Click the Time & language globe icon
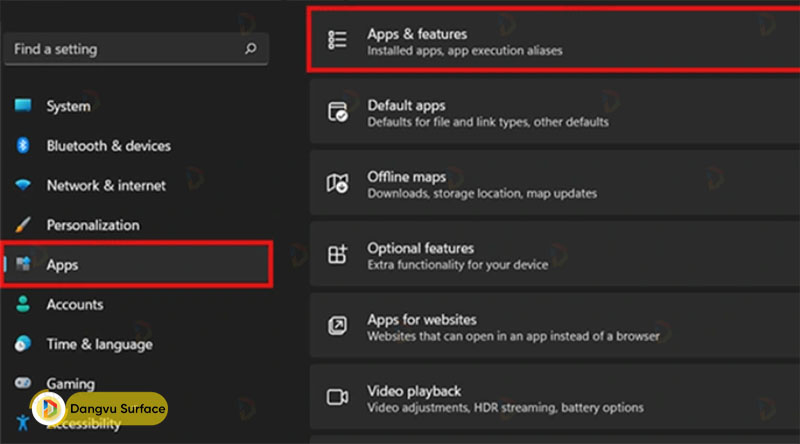This screenshot has width=800, height=444. coord(23,344)
